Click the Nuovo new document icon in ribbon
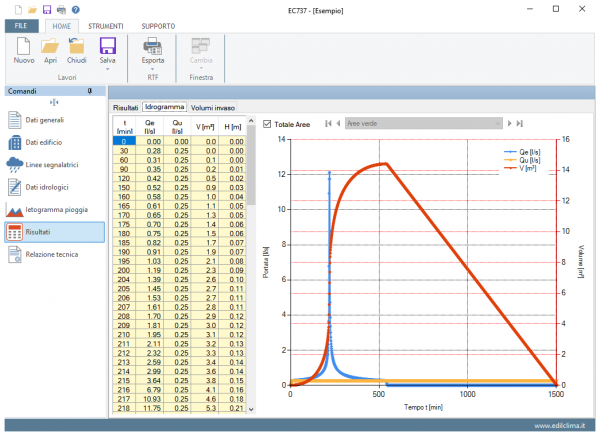This screenshot has height=436, width=600. pos(23,46)
